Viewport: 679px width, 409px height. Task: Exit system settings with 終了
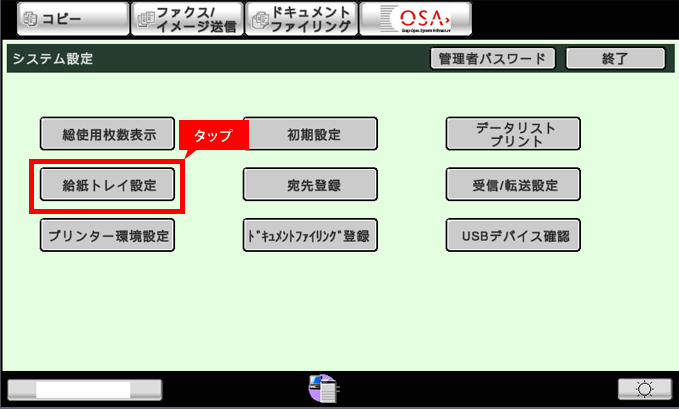click(615, 59)
